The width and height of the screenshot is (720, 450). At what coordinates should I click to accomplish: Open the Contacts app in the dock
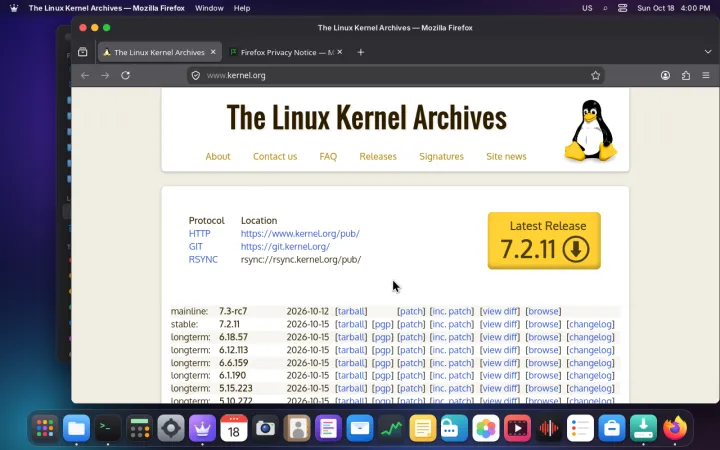(297, 428)
